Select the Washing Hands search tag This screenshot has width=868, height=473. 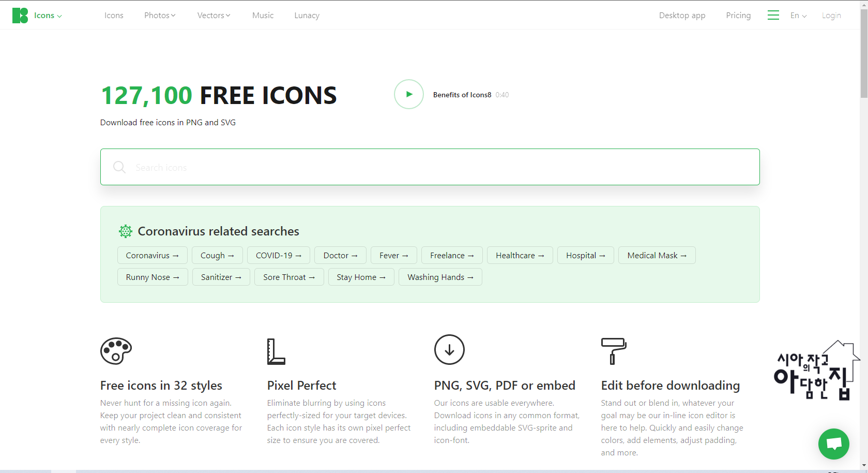(x=440, y=277)
